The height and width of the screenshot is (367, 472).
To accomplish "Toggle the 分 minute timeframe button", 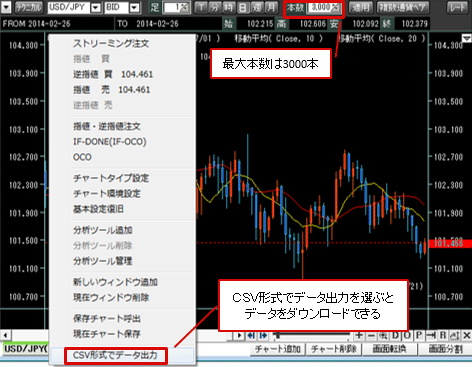I will coord(215,7).
